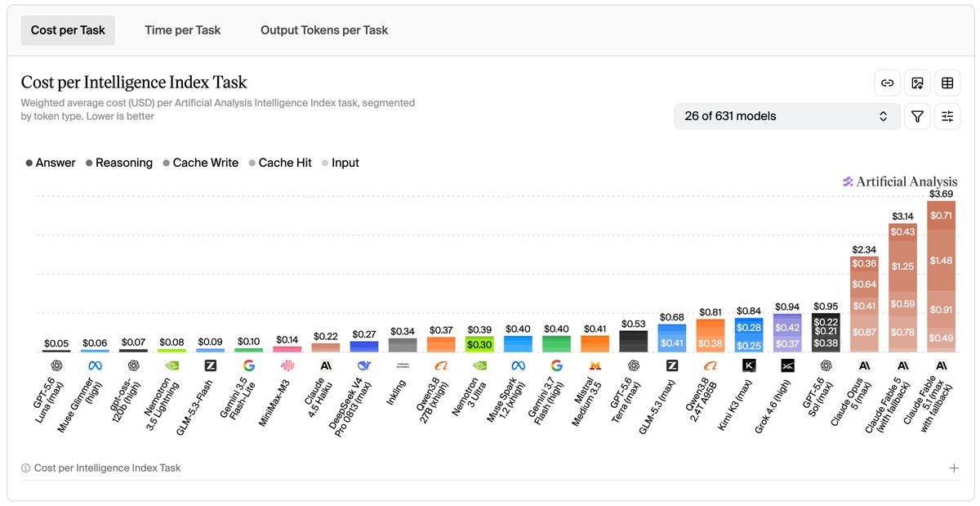Open the 26 of 631 models dropdown
The width and height of the screenshot is (980, 506).
(x=786, y=116)
